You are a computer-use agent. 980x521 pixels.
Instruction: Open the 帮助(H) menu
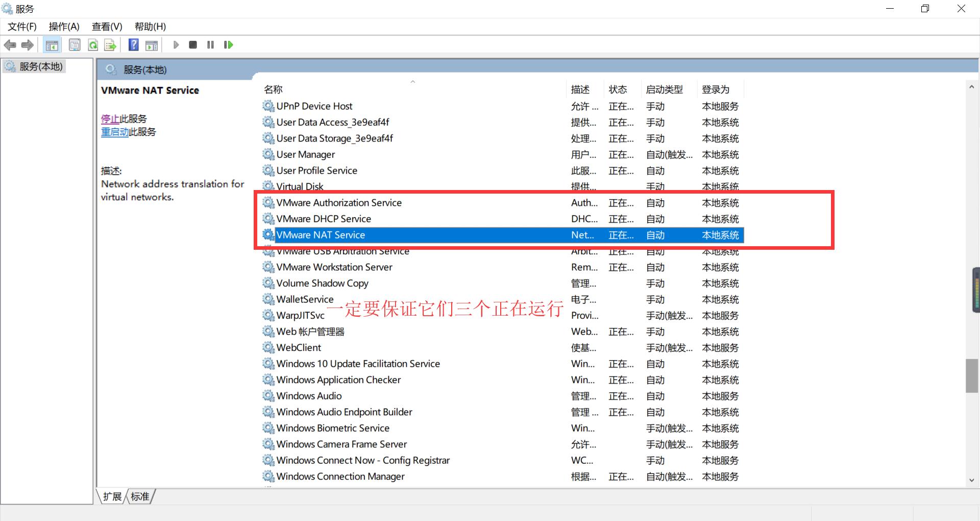150,27
